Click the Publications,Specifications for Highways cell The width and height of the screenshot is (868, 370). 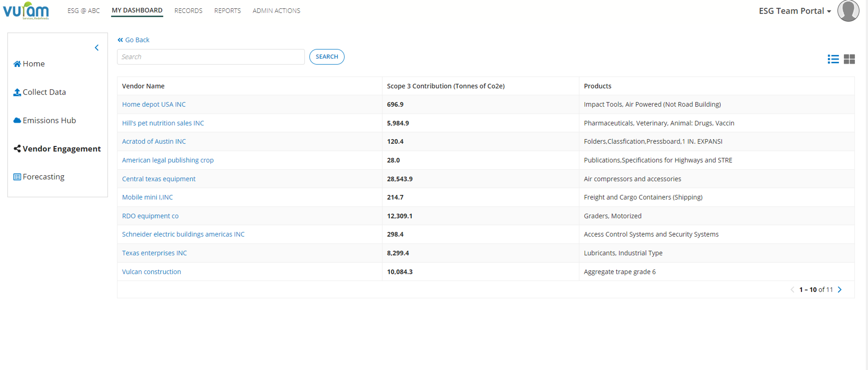coord(658,160)
